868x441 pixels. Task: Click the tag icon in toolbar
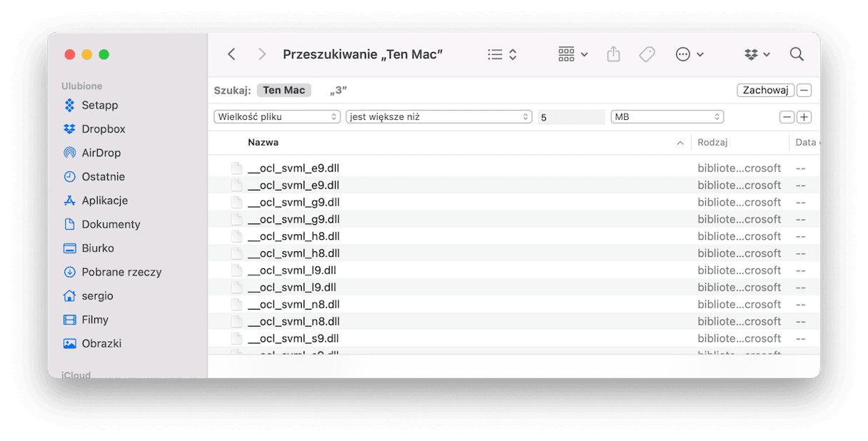click(x=647, y=54)
